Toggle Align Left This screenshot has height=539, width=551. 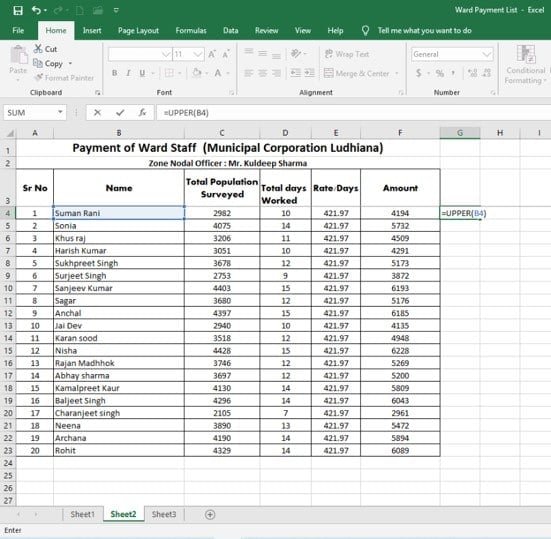click(x=249, y=73)
